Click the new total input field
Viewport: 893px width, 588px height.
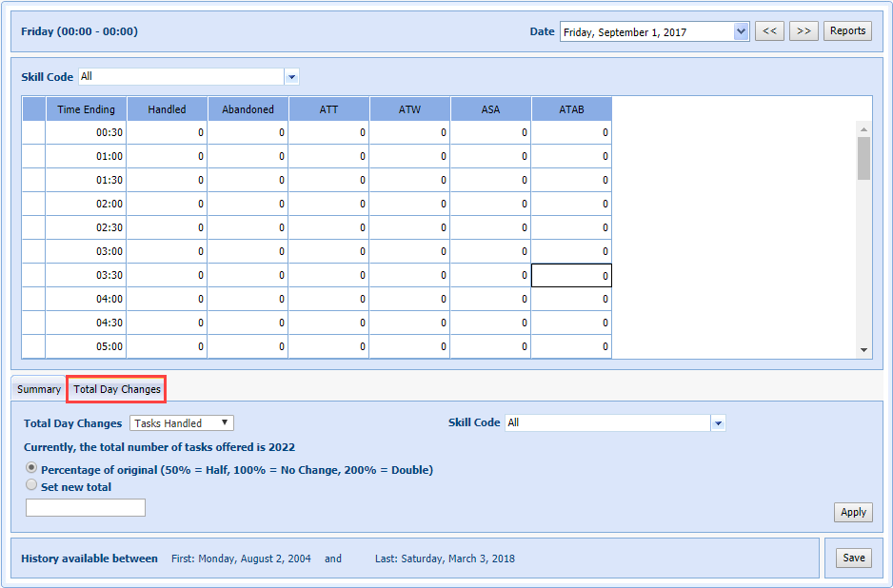click(x=86, y=508)
